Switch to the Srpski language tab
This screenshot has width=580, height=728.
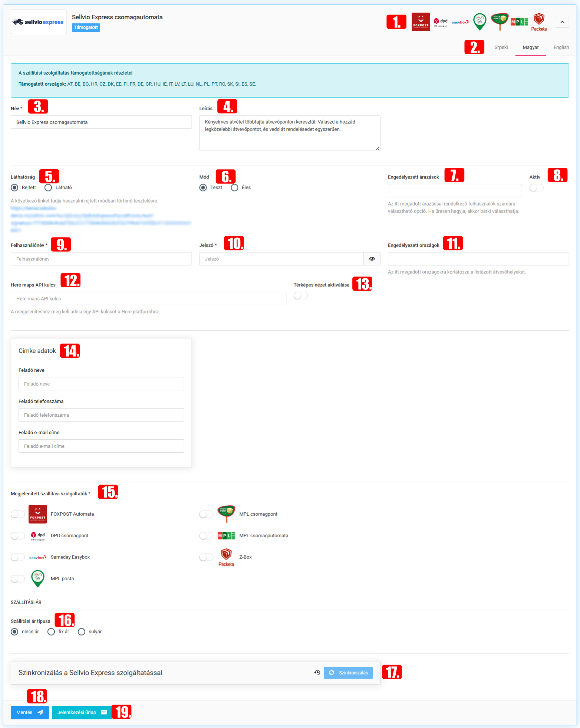(x=501, y=47)
